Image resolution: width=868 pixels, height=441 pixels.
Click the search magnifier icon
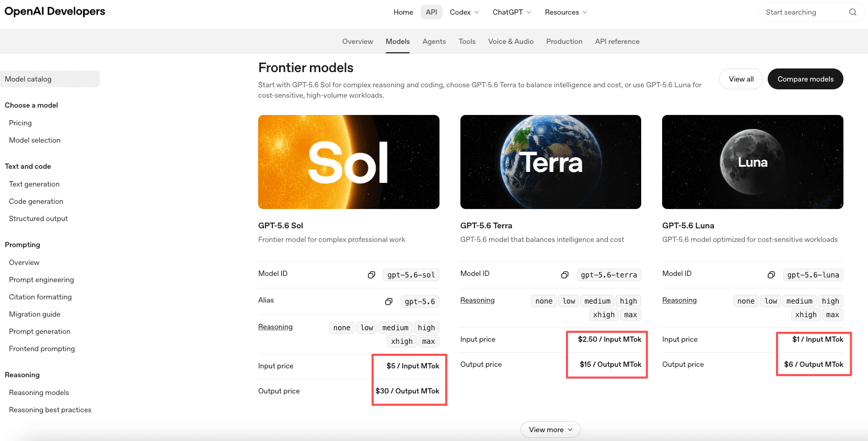coord(852,12)
